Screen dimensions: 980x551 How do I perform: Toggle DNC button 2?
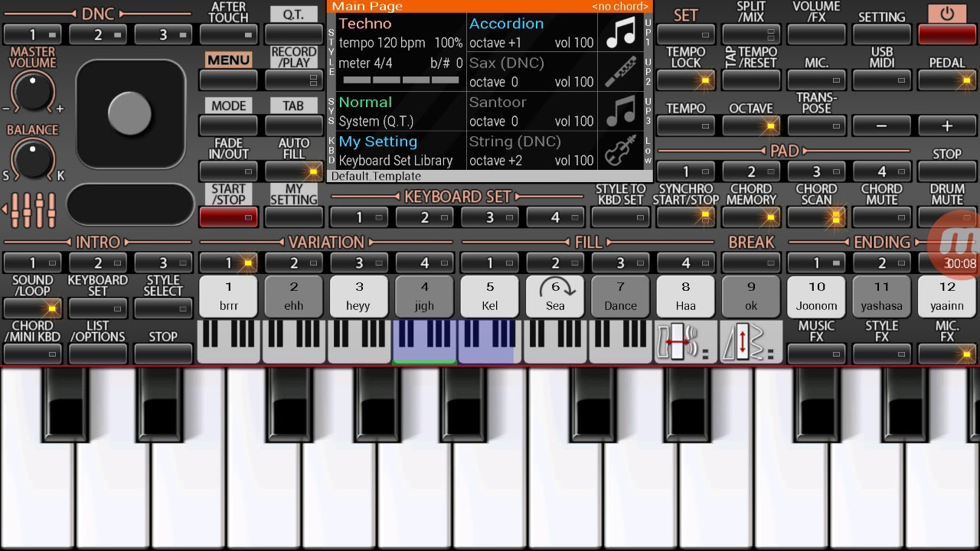pos(98,34)
